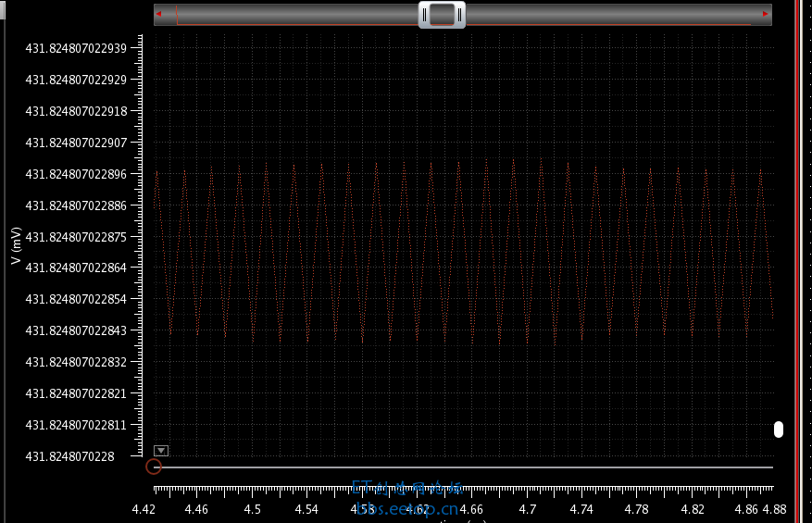Screen dimensions: 812x523
Task: Click the X-axis label 4.88
Action: (x=774, y=509)
